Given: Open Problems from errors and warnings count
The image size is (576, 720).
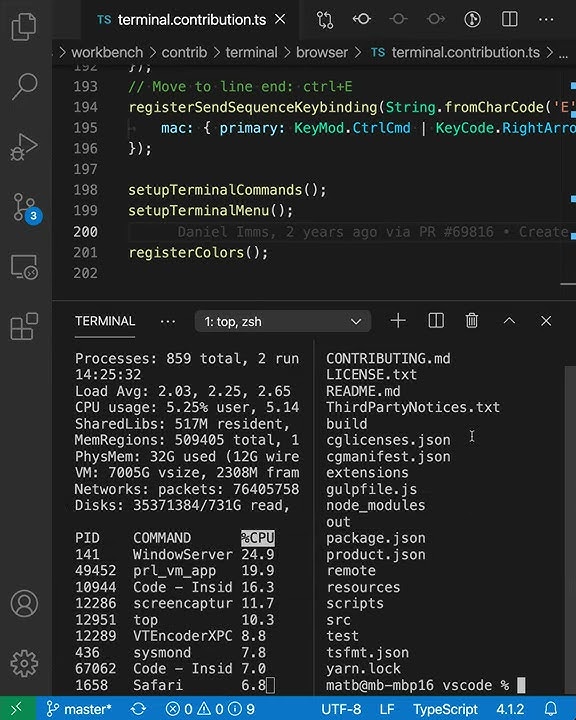Looking at the screenshot, I should (x=210, y=709).
